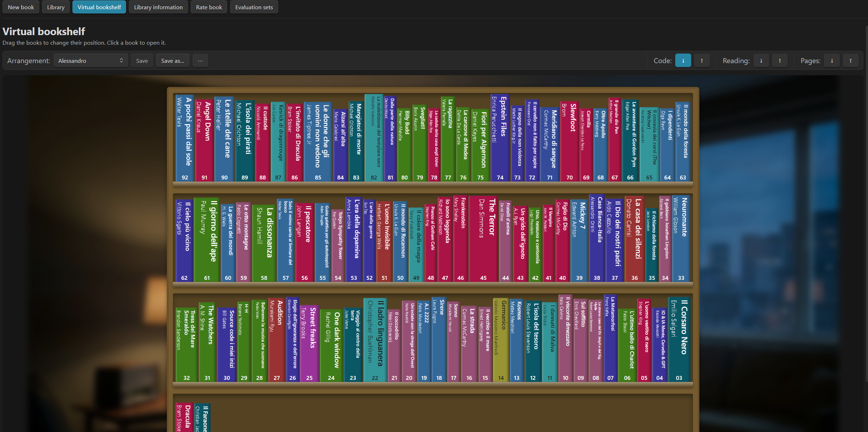This screenshot has height=432, width=868.
Task: Open the Arrangement dropdown showing Alessandro
Action: (x=91, y=61)
